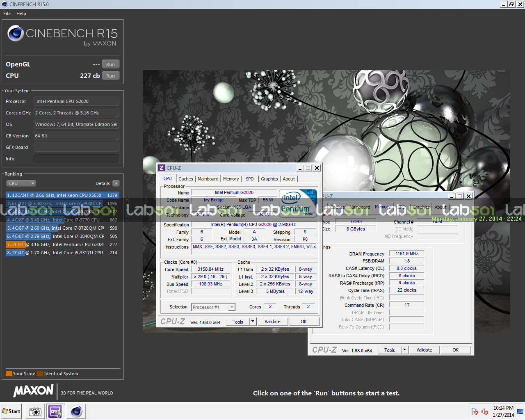The width and height of the screenshot is (525, 420).
Task: Expand Tools dropdown arrow in rear CPU-Z
Action: (x=404, y=350)
